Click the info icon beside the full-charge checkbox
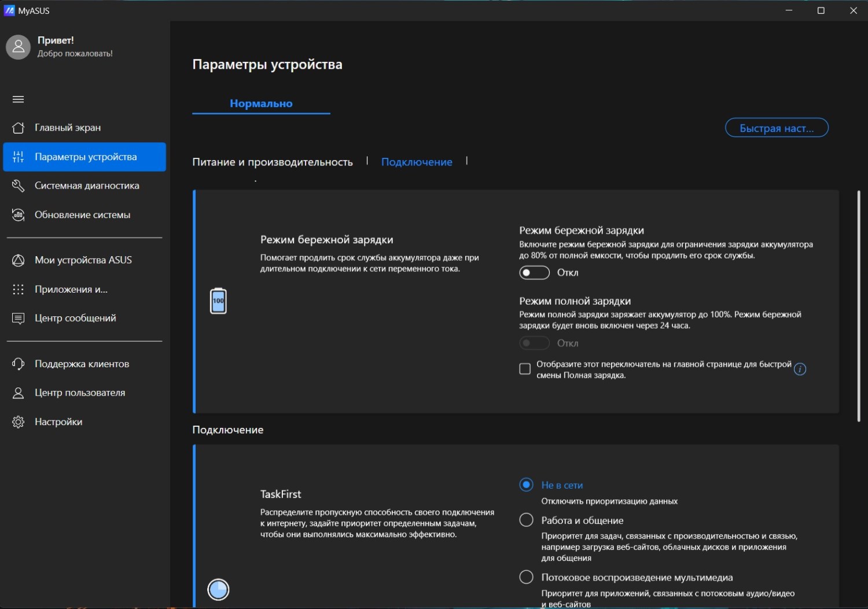868x609 pixels. [800, 370]
